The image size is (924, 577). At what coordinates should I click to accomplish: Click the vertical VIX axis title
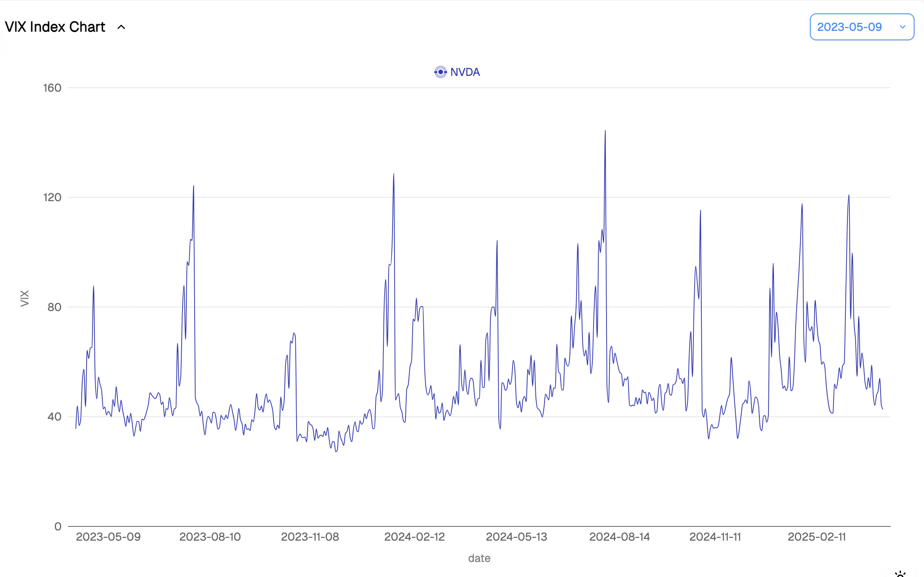[24, 298]
